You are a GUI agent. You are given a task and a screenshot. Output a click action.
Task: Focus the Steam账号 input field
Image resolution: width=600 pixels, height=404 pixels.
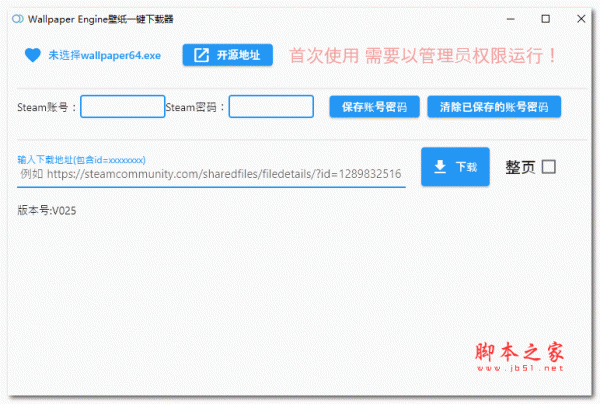122,106
